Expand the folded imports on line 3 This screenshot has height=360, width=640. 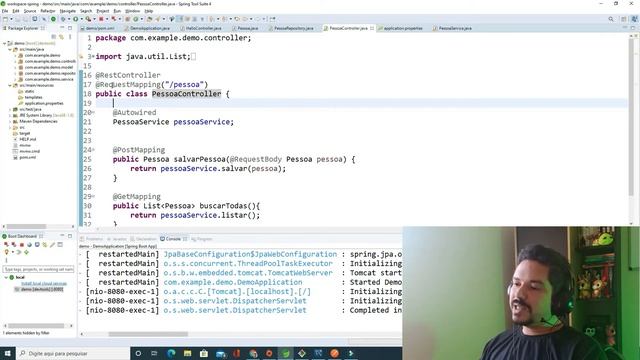[x=93, y=57]
